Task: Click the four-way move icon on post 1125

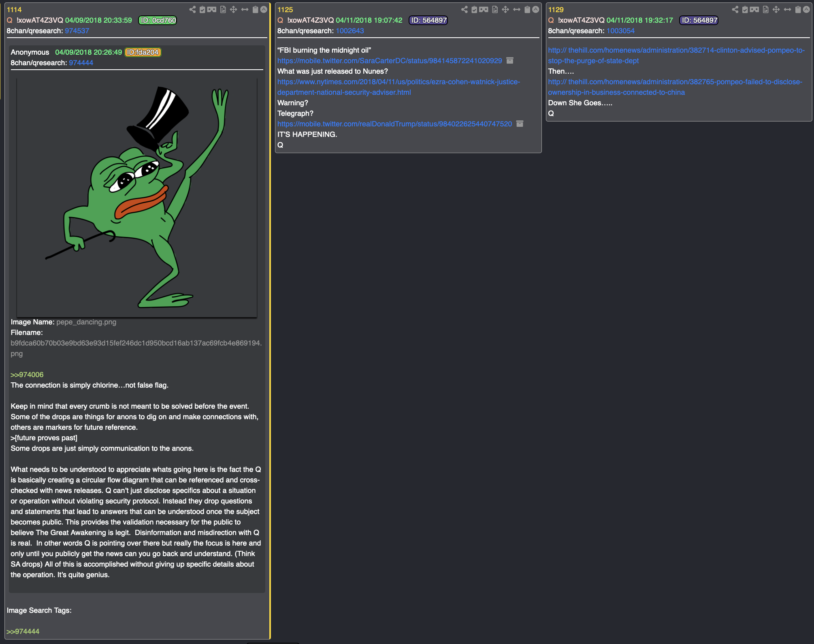Action: (505, 9)
